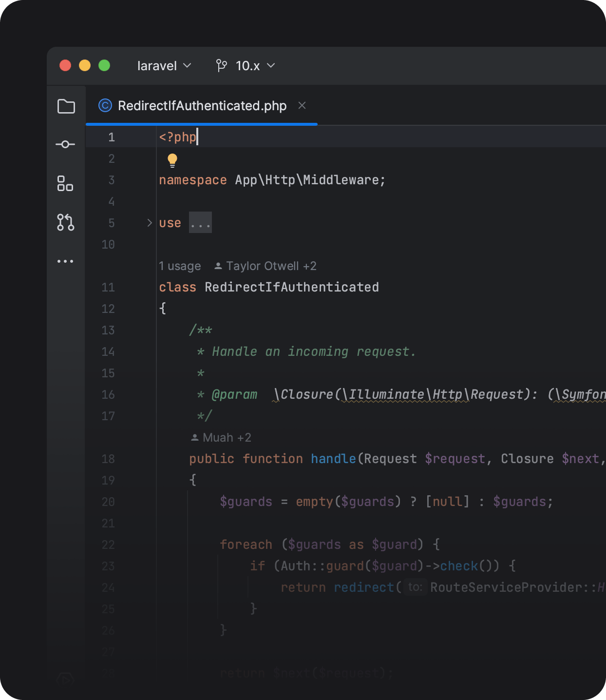The height and width of the screenshot is (700, 606).
Task: Click the yellow lightbulb quick-fix icon
Action: coord(172,160)
